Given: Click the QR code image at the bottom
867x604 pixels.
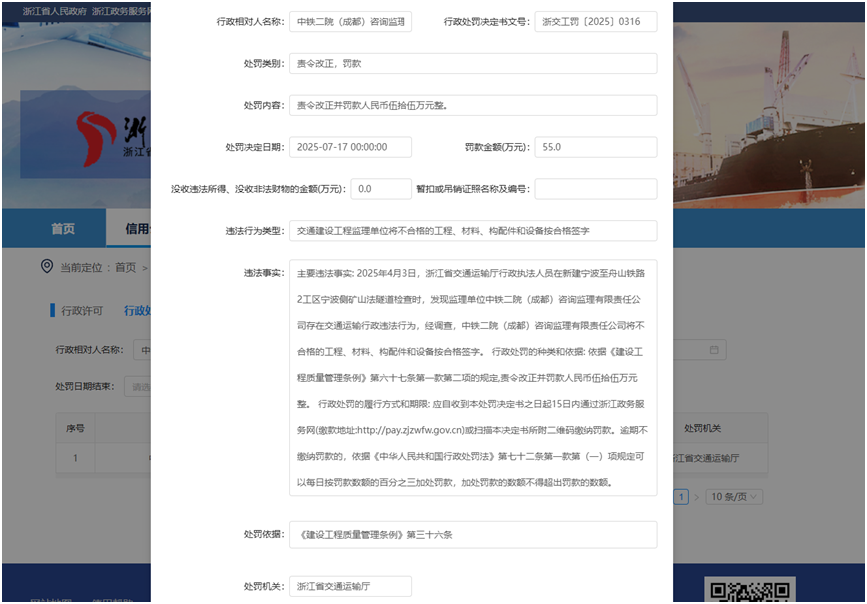Looking at the screenshot, I should point(750,591).
